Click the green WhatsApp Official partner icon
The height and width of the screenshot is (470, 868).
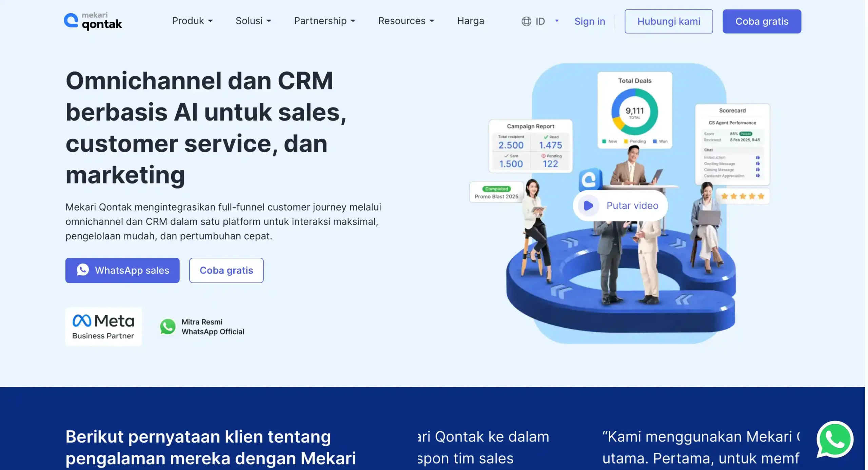[167, 327]
